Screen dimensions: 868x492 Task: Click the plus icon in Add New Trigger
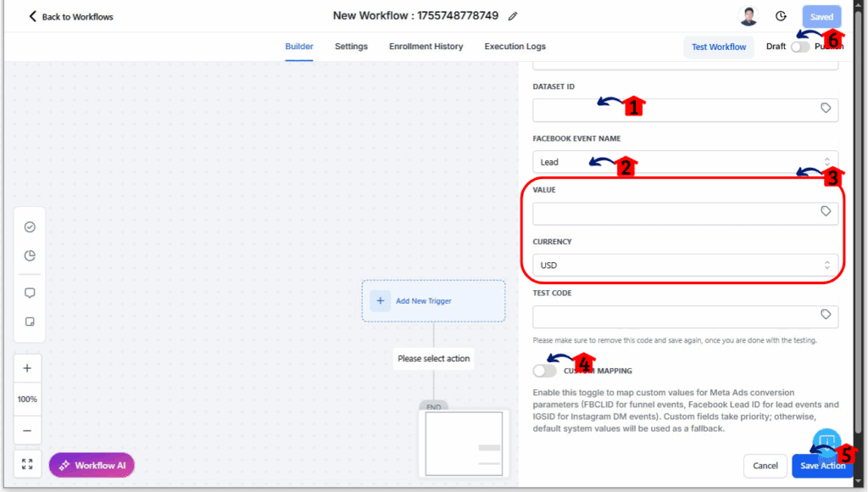pos(381,301)
